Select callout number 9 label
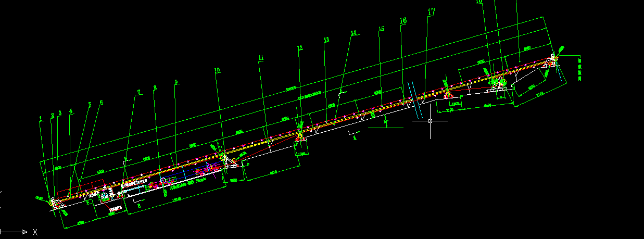This screenshot has height=239, width=644. click(176, 82)
